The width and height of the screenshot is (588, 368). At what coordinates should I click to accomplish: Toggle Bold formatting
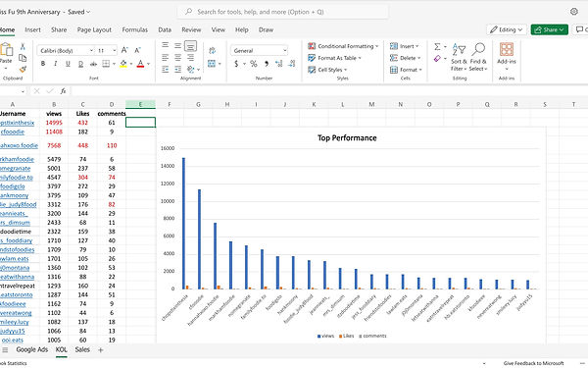[x=43, y=64]
